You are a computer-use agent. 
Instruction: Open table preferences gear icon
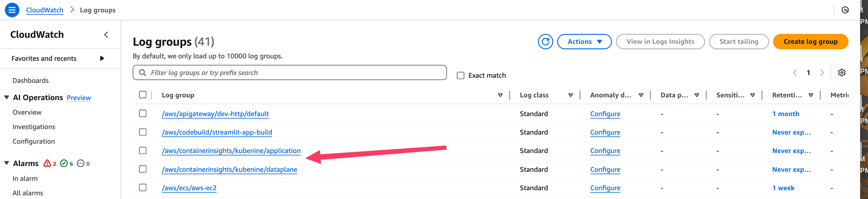(841, 73)
